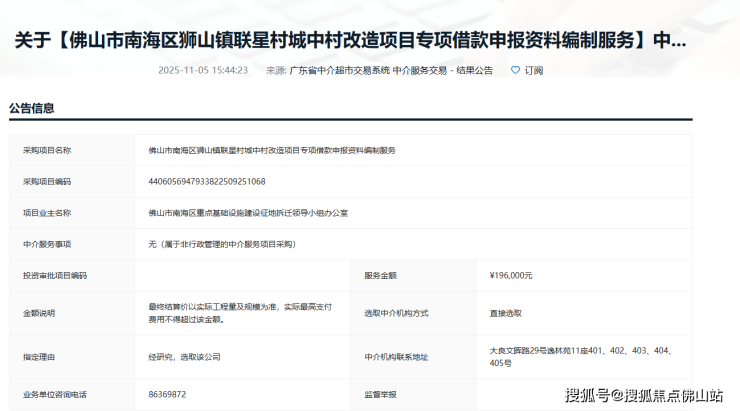Click the 投资审批项目编码 label cell
Screen dimensions: 740x411
[x=55, y=275]
